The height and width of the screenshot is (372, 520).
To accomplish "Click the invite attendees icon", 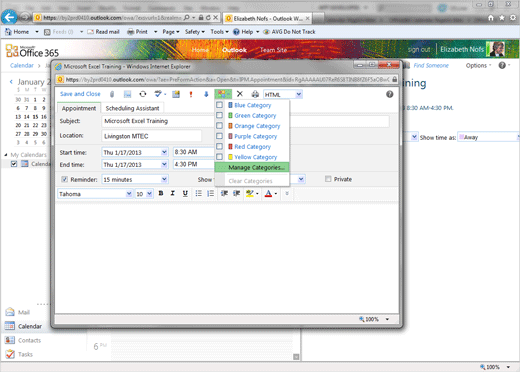I will pyautogui.click(x=176, y=94).
